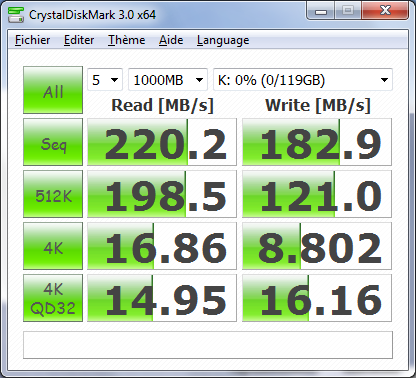This screenshot has height=378, width=419.
Task: Click the 4K write result 8.802
Action: point(317,246)
